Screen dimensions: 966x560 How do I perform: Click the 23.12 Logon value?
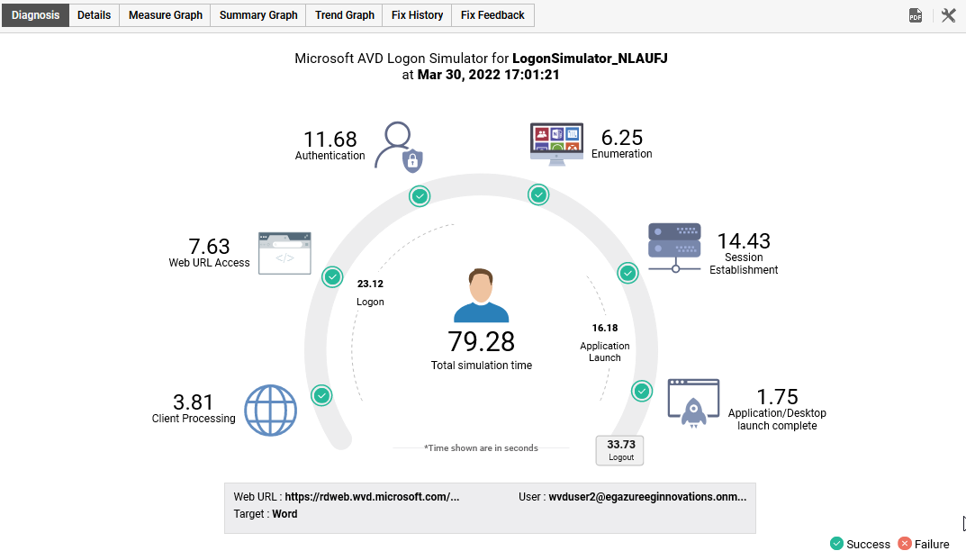(x=370, y=284)
